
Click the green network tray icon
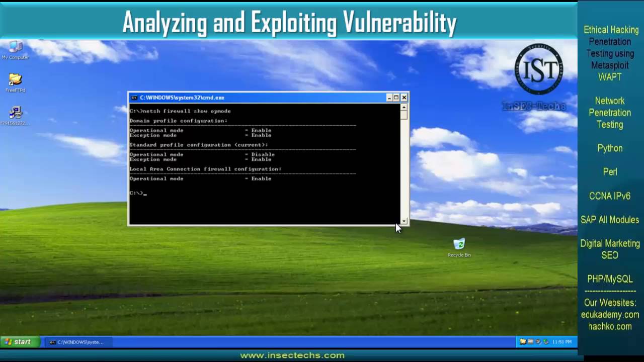[x=545, y=342]
